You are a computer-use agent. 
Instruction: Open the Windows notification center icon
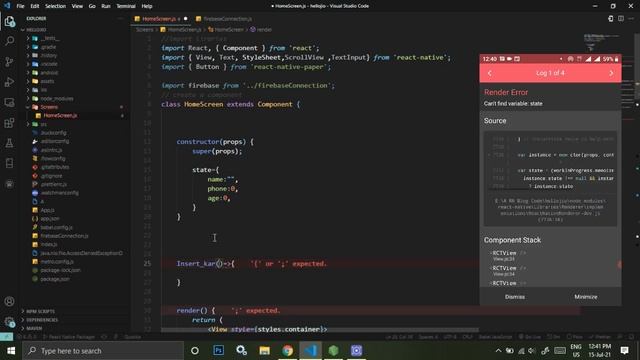[x=624, y=350]
